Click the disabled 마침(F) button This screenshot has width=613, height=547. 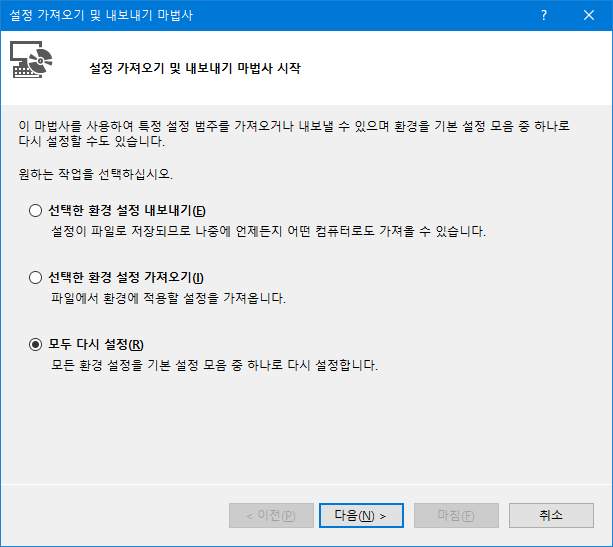(x=456, y=515)
